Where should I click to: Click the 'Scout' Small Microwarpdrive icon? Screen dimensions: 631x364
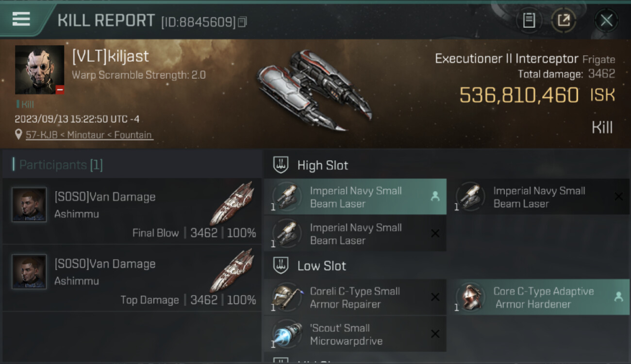point(286,334)
